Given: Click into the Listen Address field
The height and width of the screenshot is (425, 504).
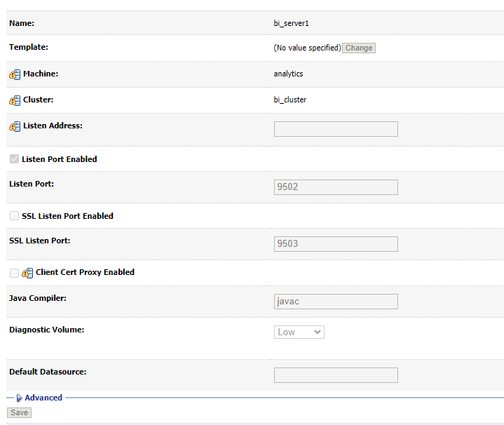Looking at the screenshot, I should pos(336,129).
